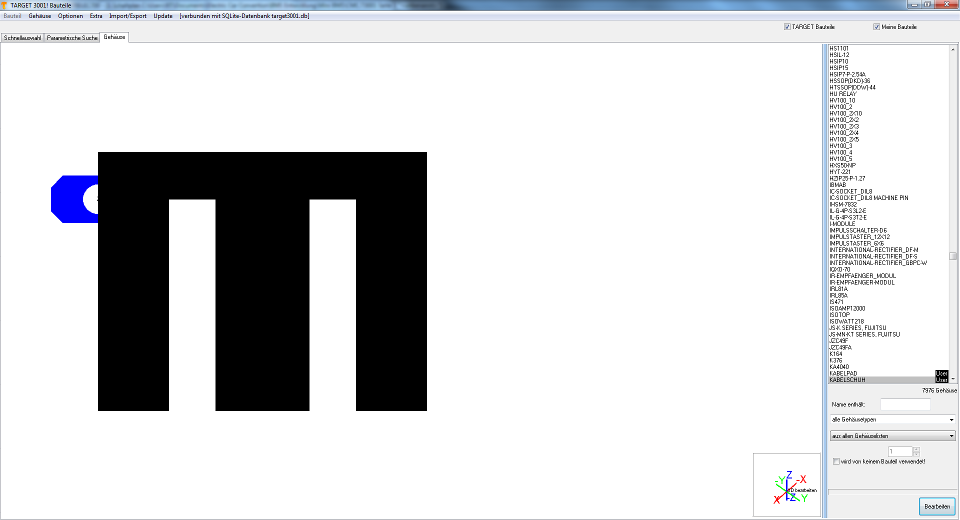Image resolution: width=960 pixels, height=520 pixels.
Task: Select KA4040 in the package list
Action: click(839, 367)
